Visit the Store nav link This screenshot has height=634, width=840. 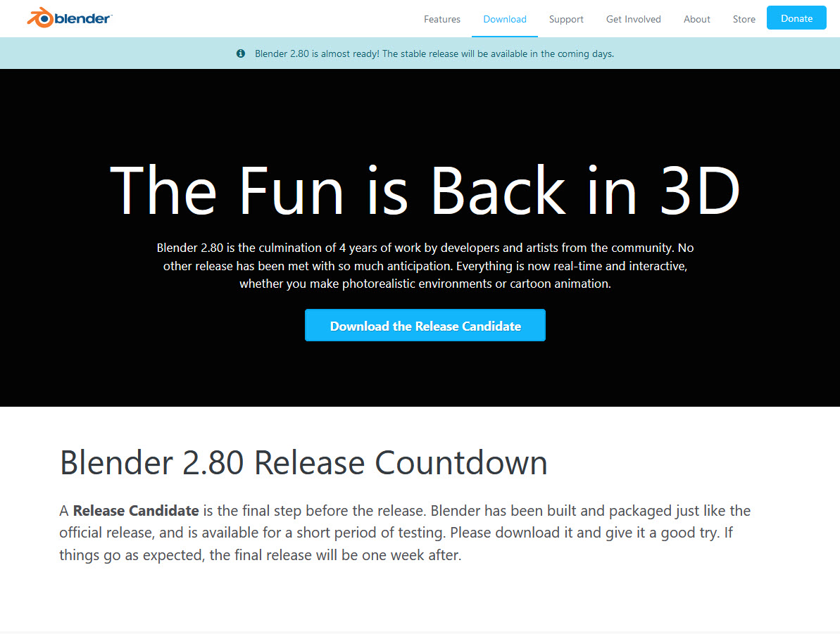[744, 19]
